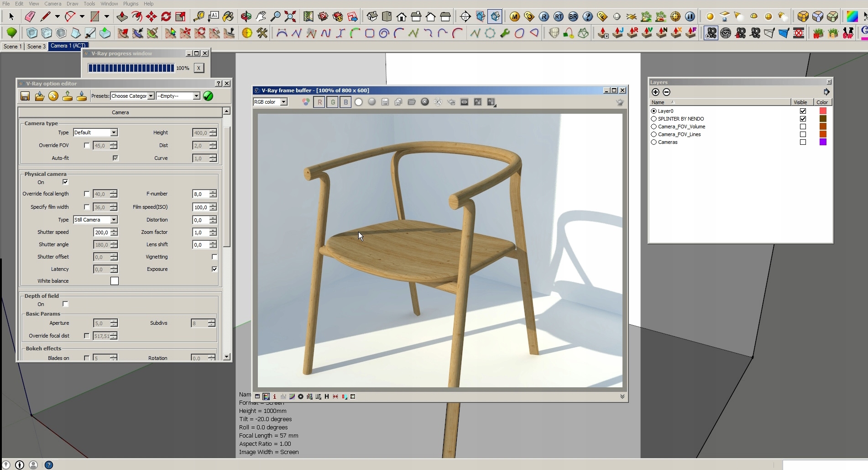Select the Orbit camera tool
The height and width of the screenshot is (470, 868).
[x=246, y=17]
